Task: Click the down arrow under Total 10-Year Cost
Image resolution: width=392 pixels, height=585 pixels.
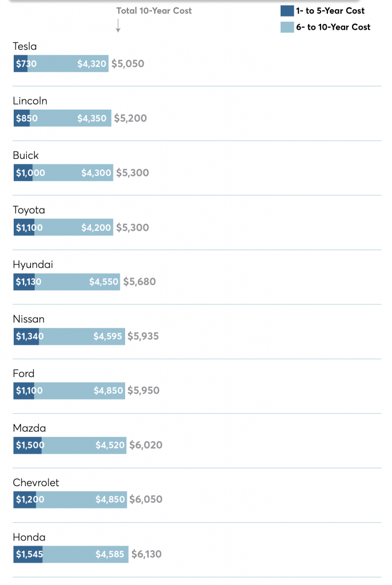Action: click(118, 26)
